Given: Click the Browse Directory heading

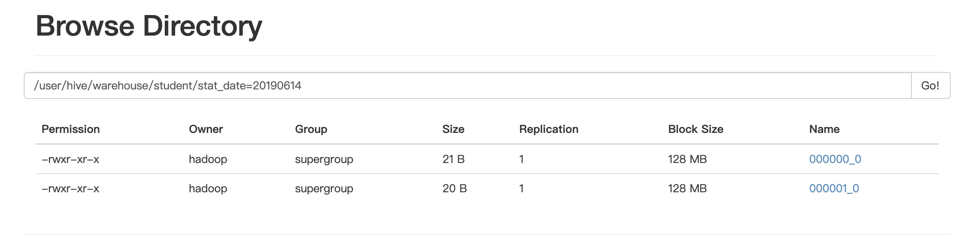Looking at the screenshot, I should 149,26.
